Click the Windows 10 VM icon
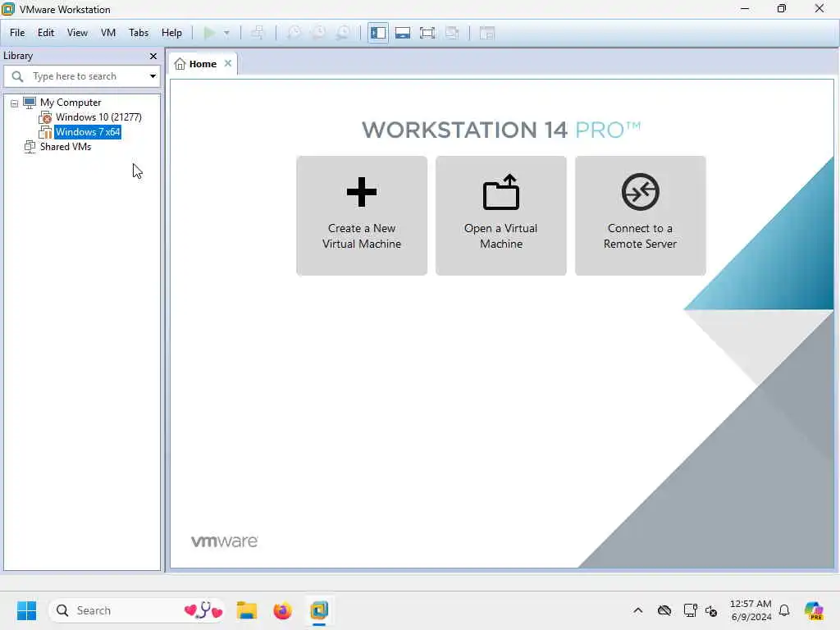 point(45,116)
